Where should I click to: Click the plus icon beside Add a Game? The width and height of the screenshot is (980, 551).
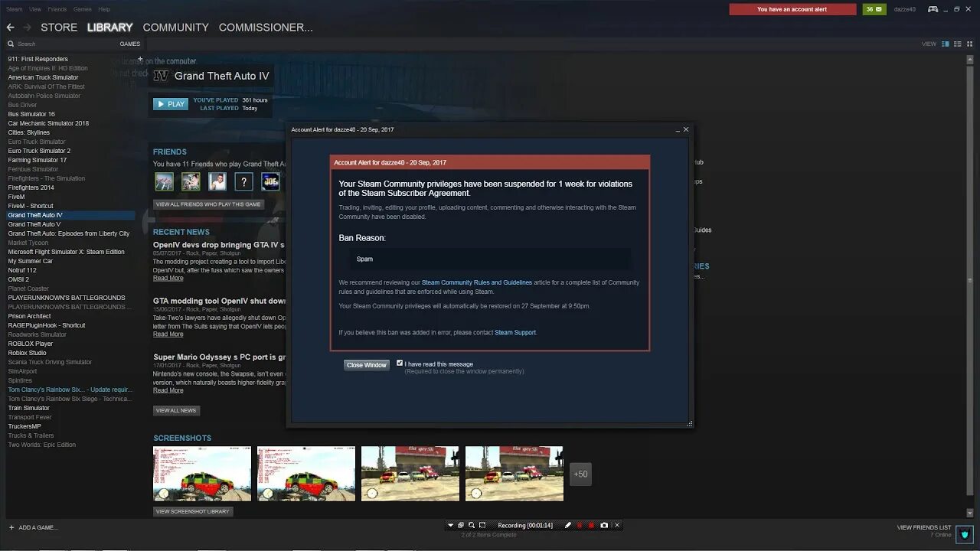[11, 527]
